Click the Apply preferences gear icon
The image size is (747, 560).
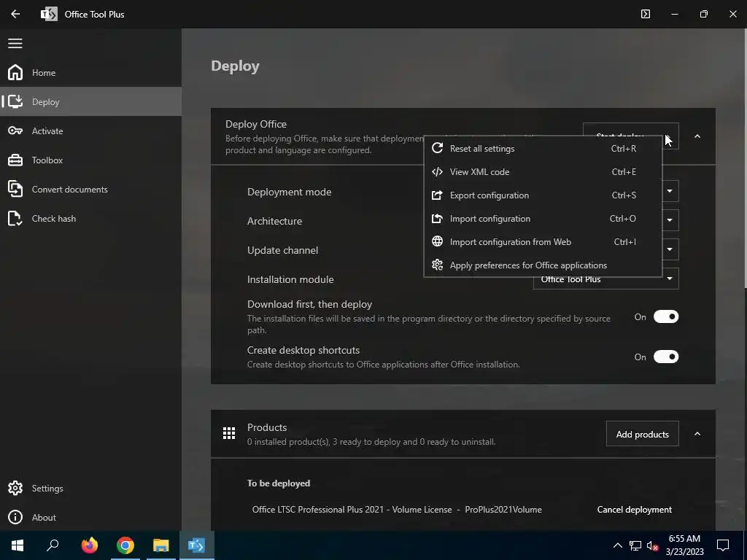[438, 265]
